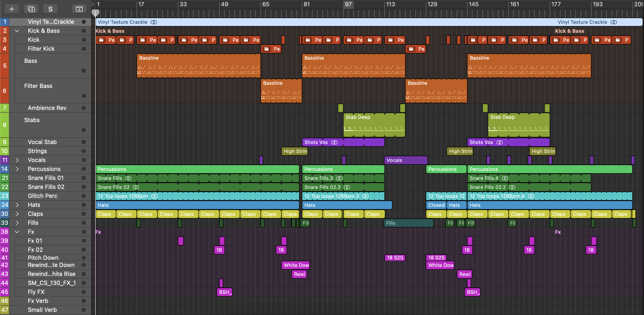Expand the Percussions track stack
The image size is (644, 315).
(17, 169)
